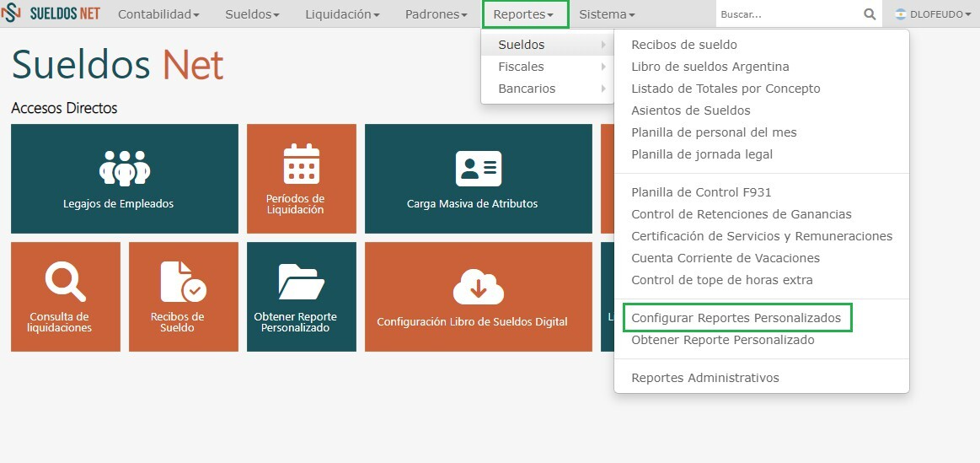Viewport: 980px width, 463px height.
Task: Expand the Bancarios submenu
Action: (548, 89)
